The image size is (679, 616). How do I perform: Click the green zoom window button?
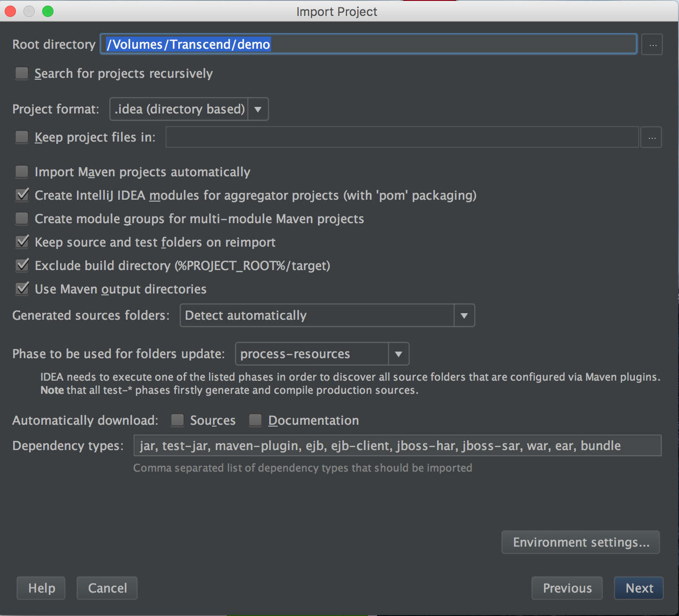point(48,11)
